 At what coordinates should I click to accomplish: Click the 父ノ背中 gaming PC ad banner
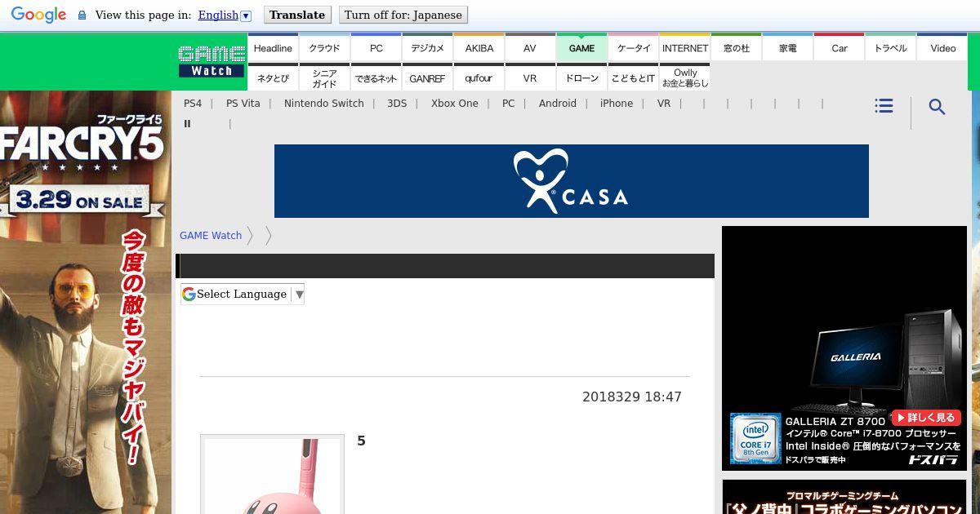coord(844,497)
